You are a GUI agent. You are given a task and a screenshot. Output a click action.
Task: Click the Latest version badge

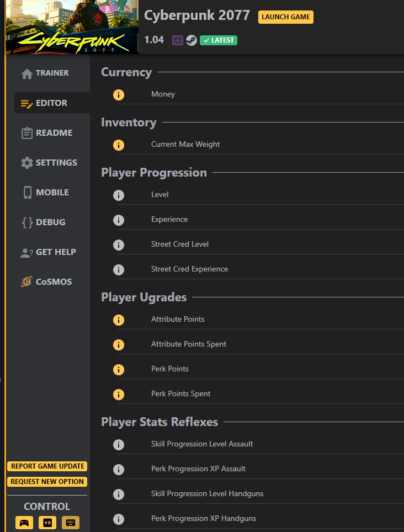(x=219, y=40)
